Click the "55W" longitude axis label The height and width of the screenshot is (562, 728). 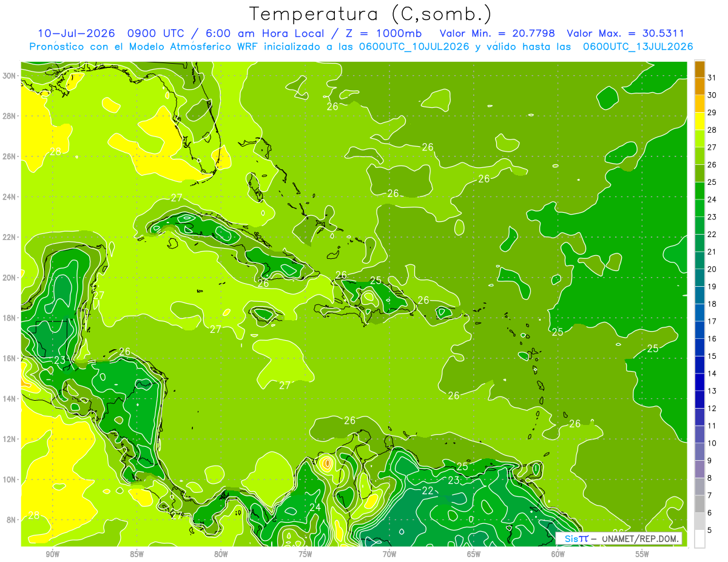pyautogui.click(x=642, y=554)
